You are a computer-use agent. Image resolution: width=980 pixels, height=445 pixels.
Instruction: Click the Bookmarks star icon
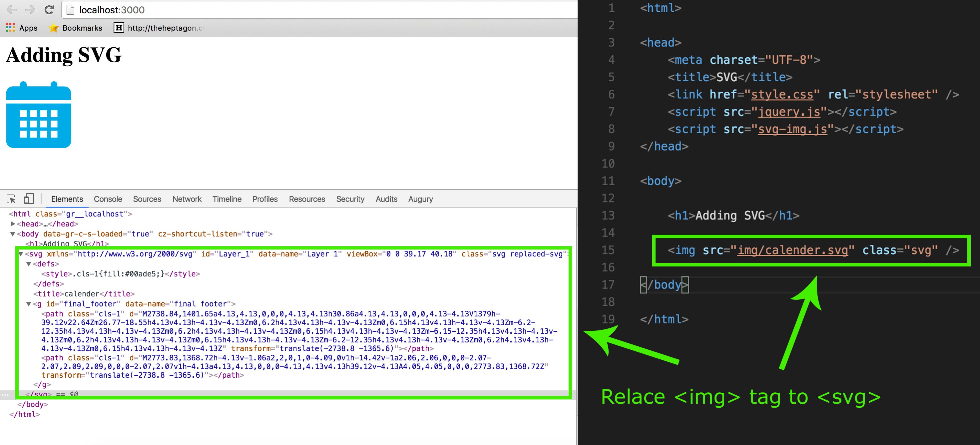pyautogui.click(x=53, y=28)
